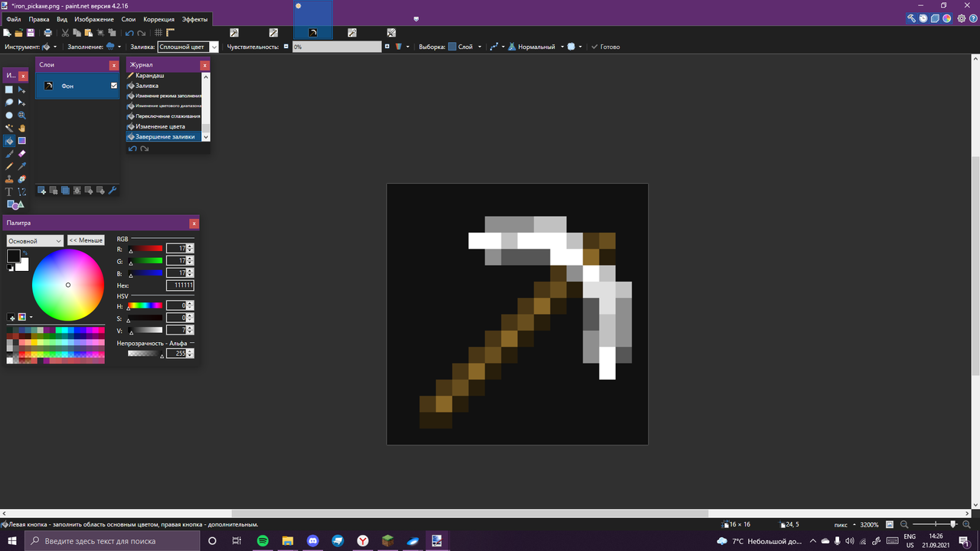The image size is (980, 551).
Task: Save the file with floppy icon
Action: 31,33
